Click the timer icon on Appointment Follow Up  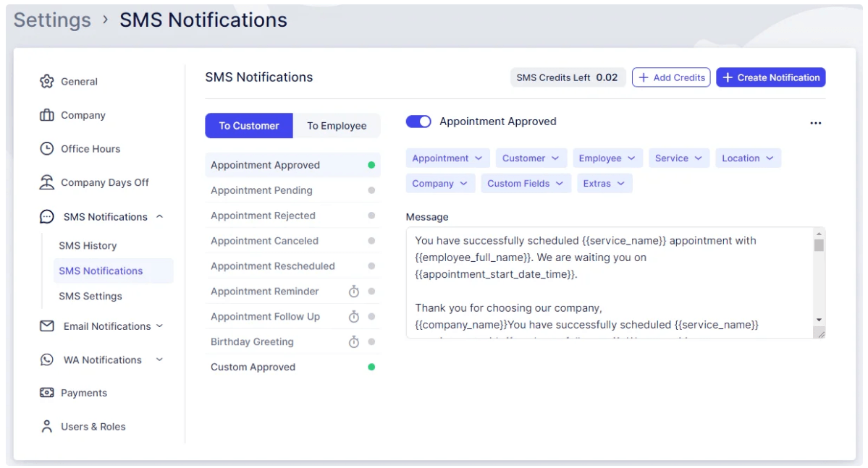pos(354,316)
